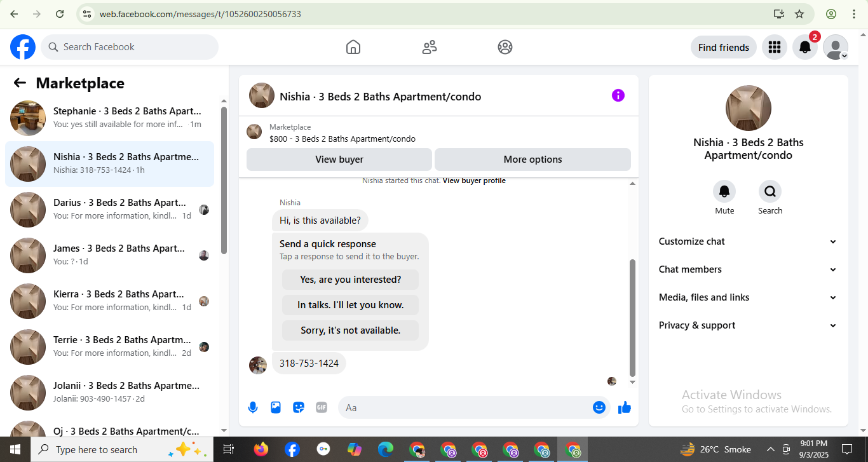
Task: Focus the Search Facebook field
Action: pyautogui.click(x=130, y=47)
